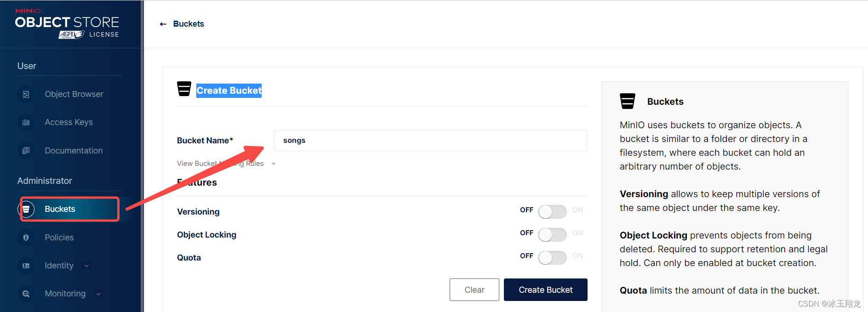This screenshot has height=312, width=868.
Task: Click the back arrow beside Buckets
Action: point(163,24)
